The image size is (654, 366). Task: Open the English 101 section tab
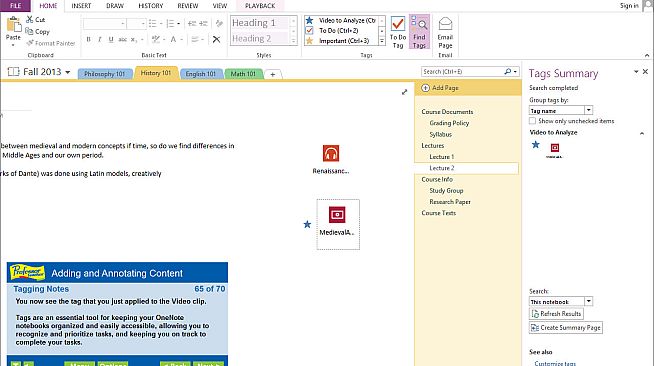tap(201, 74)
